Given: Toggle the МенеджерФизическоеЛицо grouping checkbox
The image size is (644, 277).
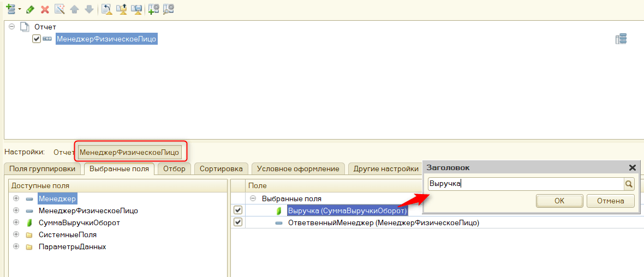Looking at the screenshot, I should click(37, 39).
